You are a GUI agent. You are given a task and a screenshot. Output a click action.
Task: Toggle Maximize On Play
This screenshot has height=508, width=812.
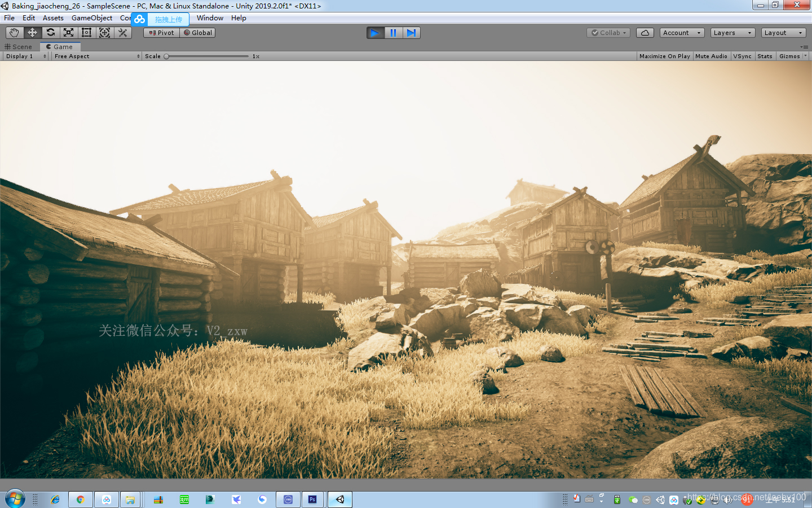coord(664,56)
